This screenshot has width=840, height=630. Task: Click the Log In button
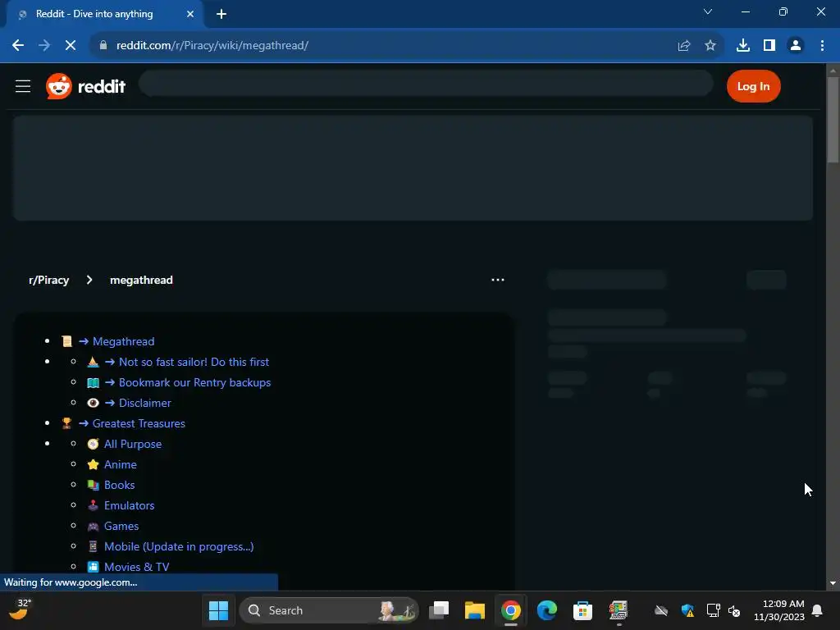point(753,86)
